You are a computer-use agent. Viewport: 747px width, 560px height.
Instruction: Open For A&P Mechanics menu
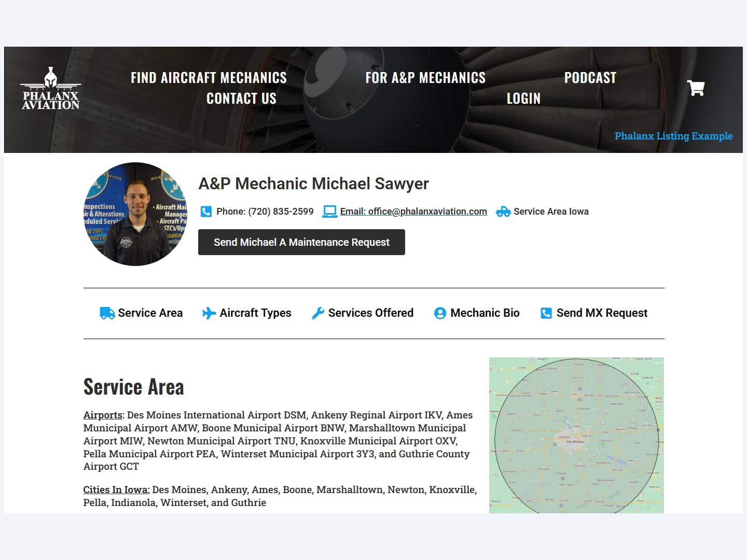pyautogui.click(x=425, y=78)
